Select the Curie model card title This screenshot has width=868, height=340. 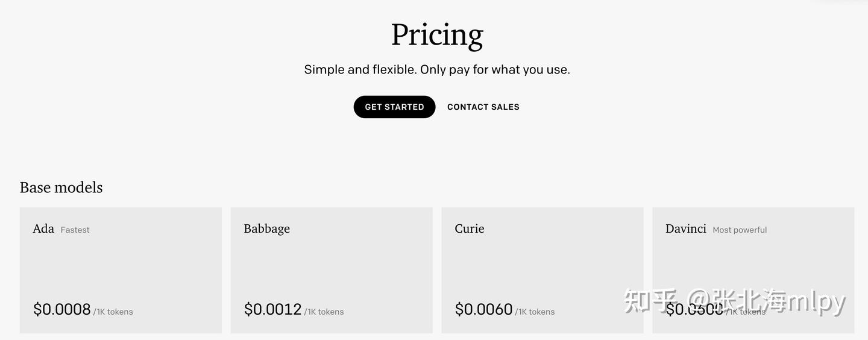coord(469,228)
